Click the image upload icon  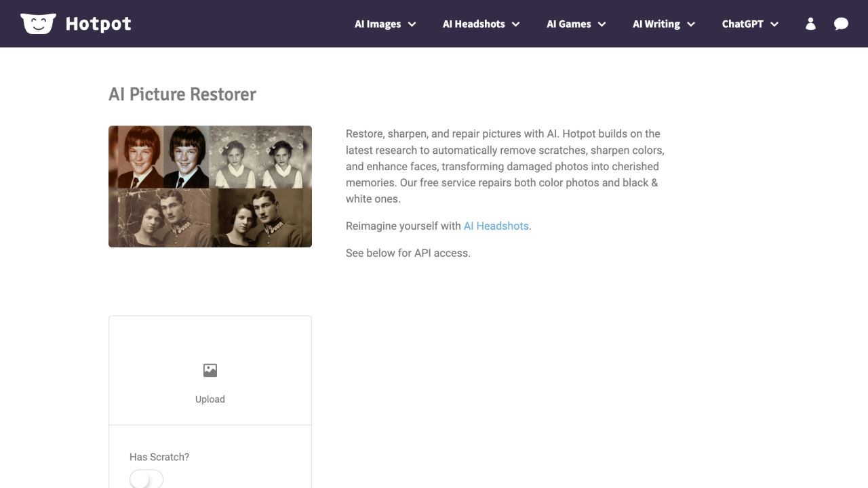210,370
